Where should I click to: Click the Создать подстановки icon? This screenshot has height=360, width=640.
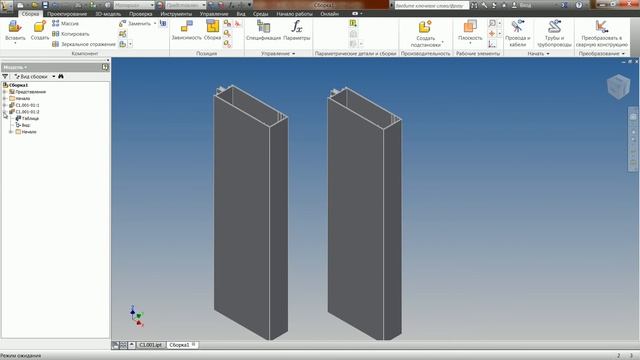click(425, 27)
